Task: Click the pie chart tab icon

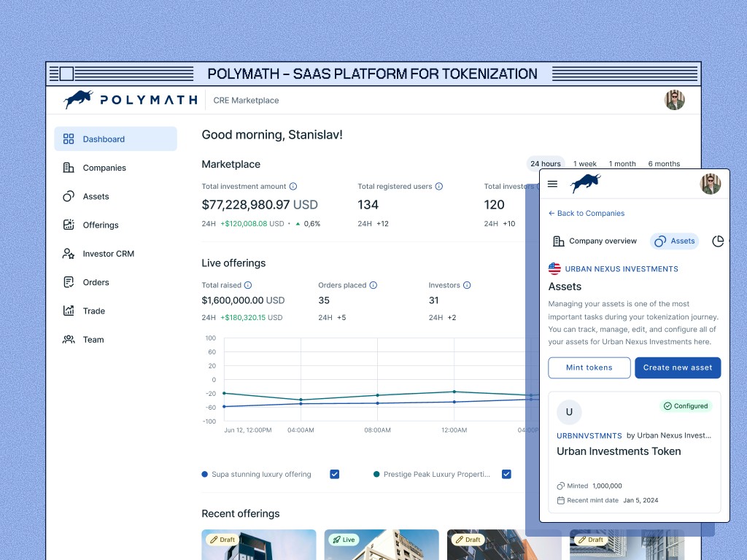Action: 718,241
